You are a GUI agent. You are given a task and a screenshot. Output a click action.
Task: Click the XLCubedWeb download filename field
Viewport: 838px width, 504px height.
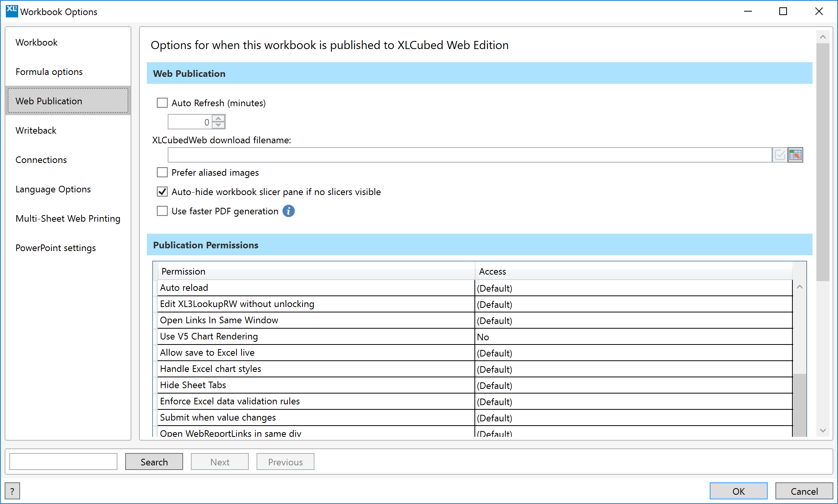point(470,155)
